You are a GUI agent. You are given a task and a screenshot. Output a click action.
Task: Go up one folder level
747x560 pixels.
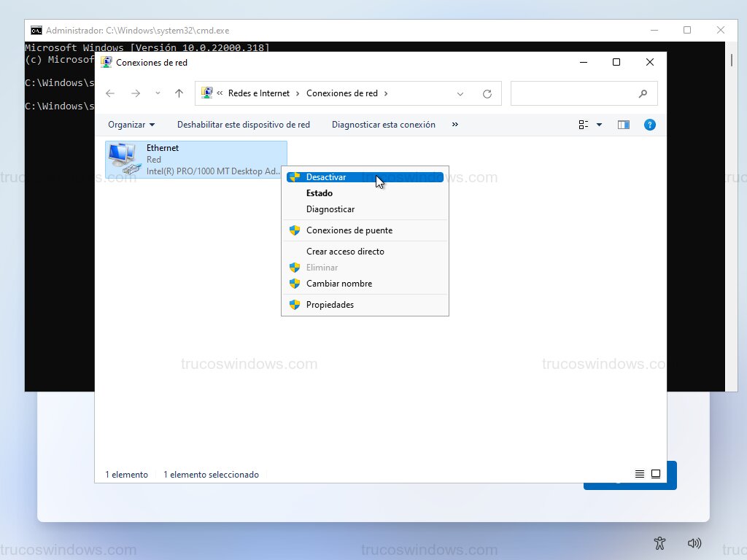point(179,93)
